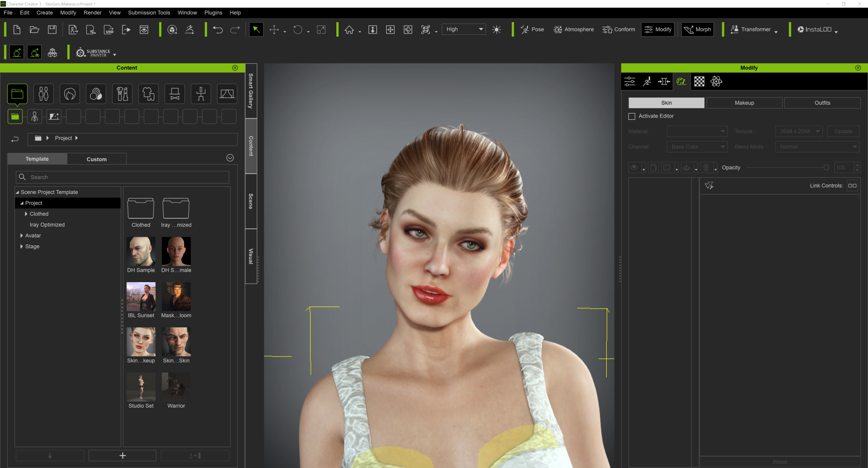
Task: Open the Smart Gallery side tab
Action: pos(251,91)
